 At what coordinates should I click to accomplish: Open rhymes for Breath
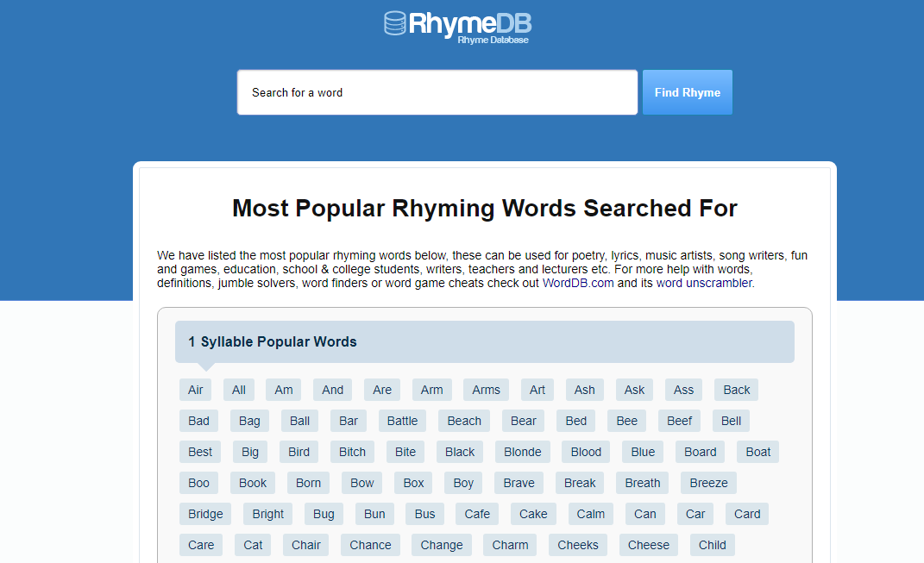click(643, 483)
